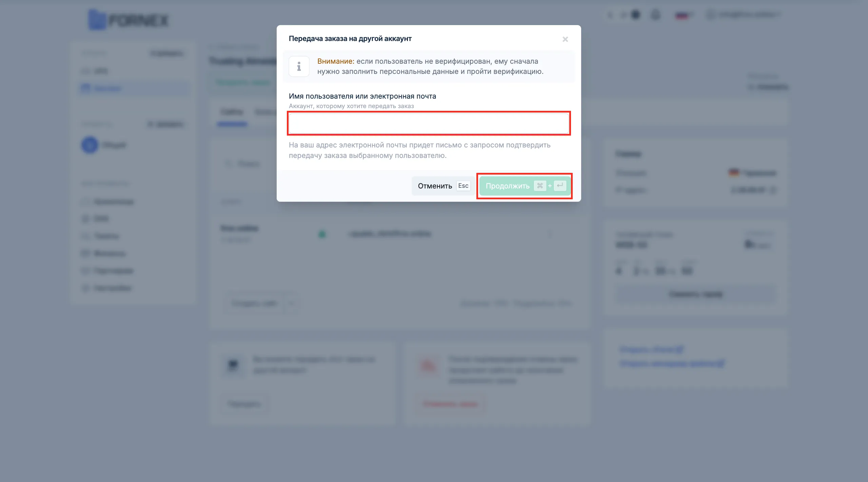Click the command key icon in Продолжить

(x=540, y=186)
